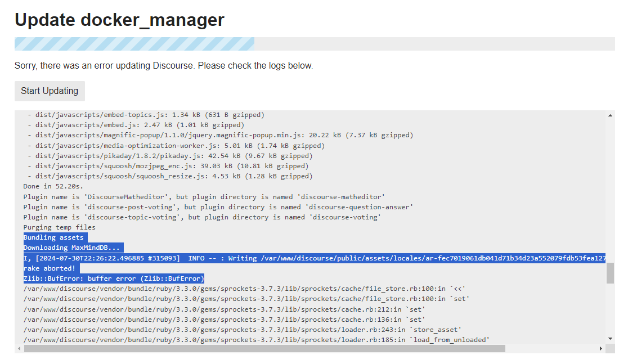Click the cache.rb:212 trace line
The height and width of the screenshot is (364, 619).
click(224, 309)
